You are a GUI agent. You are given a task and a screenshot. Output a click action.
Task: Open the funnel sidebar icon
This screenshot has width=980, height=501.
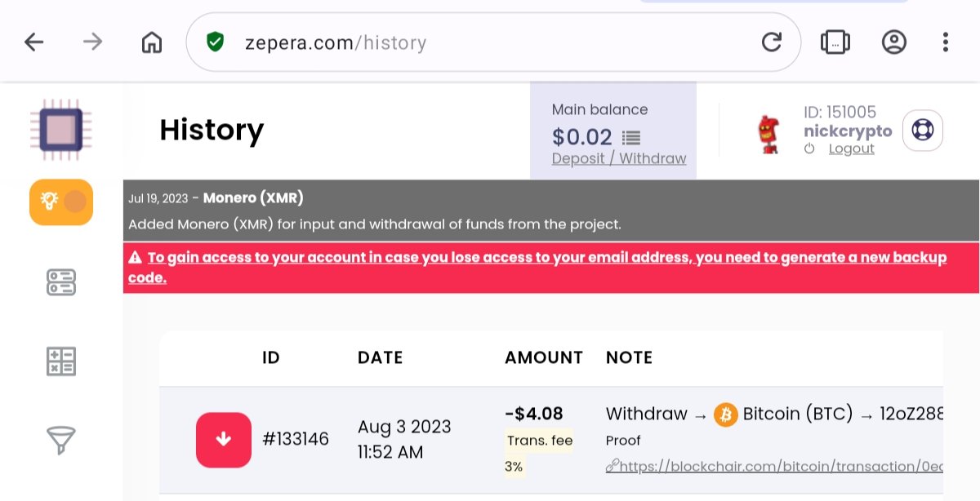click(61, 441)
